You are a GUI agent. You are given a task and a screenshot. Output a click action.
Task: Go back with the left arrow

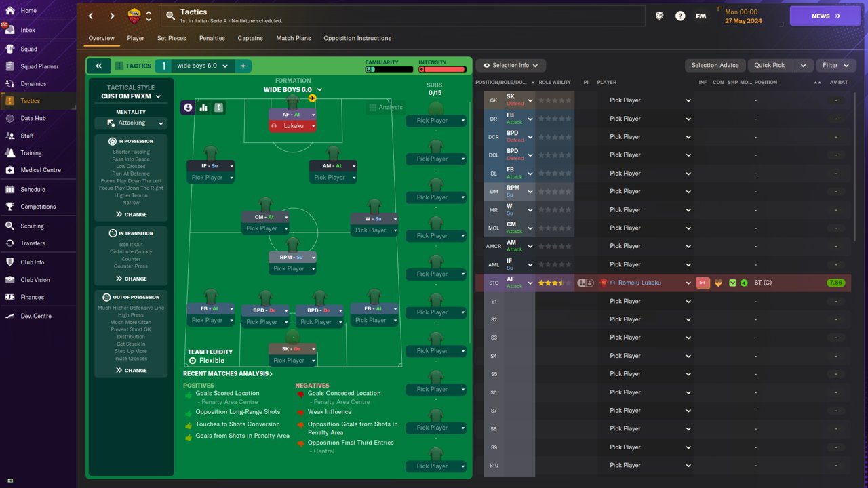(91, 16)
